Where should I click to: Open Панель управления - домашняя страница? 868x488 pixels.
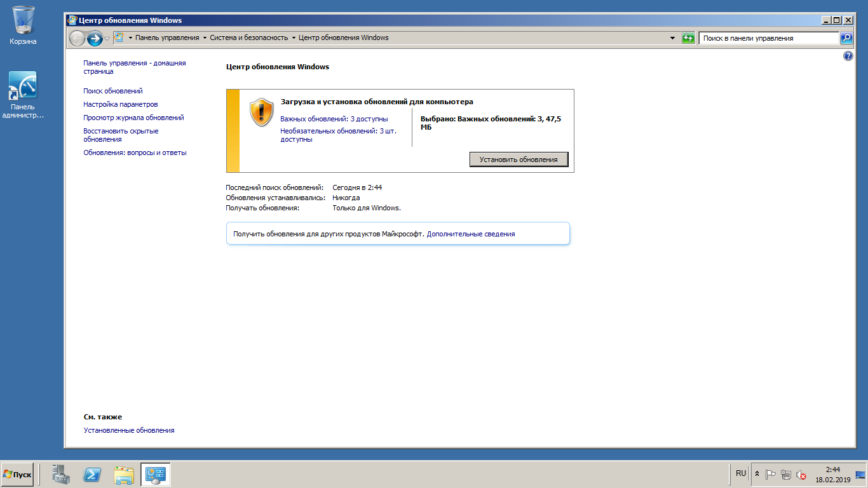point(135,67)
